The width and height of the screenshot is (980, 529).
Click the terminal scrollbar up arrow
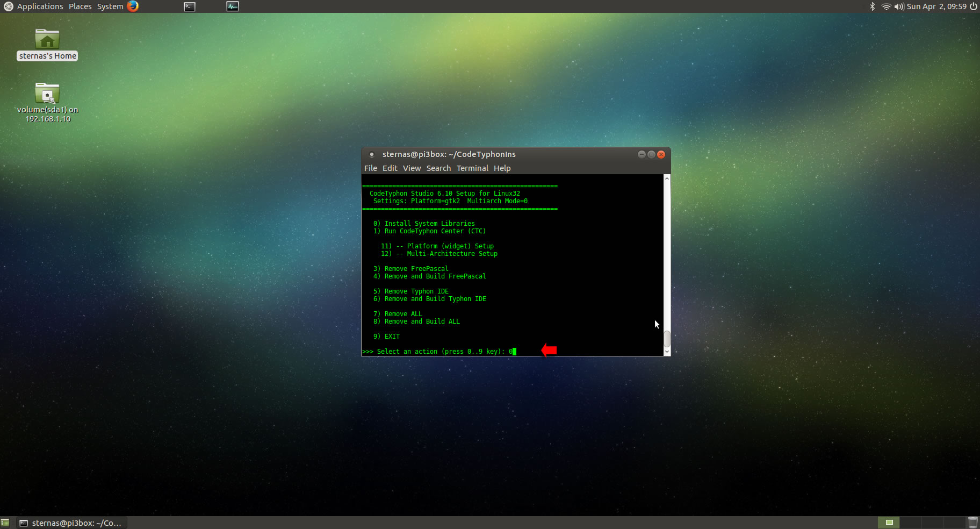point(667,178)
